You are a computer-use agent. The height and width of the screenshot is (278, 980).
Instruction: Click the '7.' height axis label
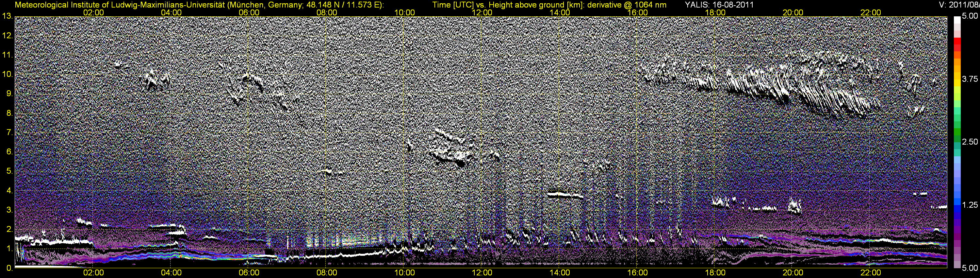coord(9,132)
